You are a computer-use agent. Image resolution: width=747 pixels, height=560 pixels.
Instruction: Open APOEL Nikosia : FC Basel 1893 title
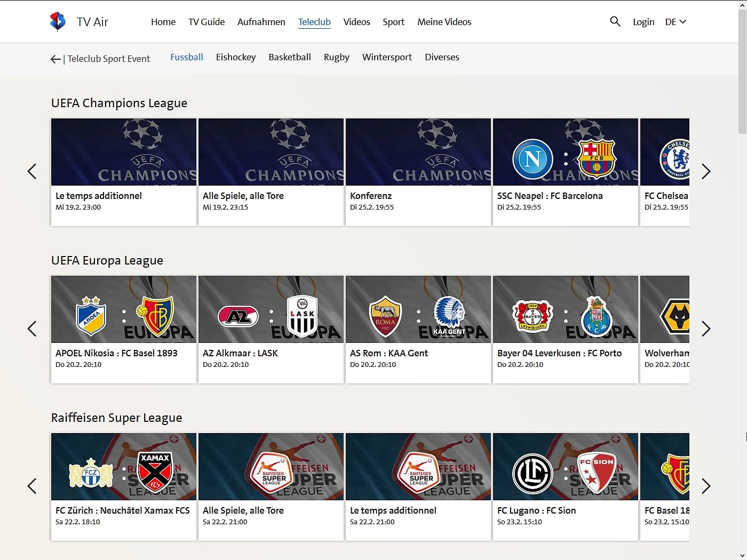point(116,353)
